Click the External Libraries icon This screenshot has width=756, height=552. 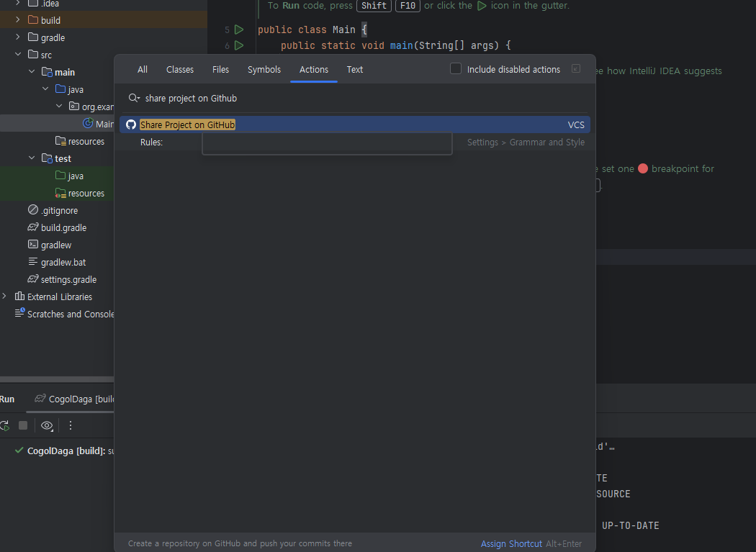click(19, 296)
